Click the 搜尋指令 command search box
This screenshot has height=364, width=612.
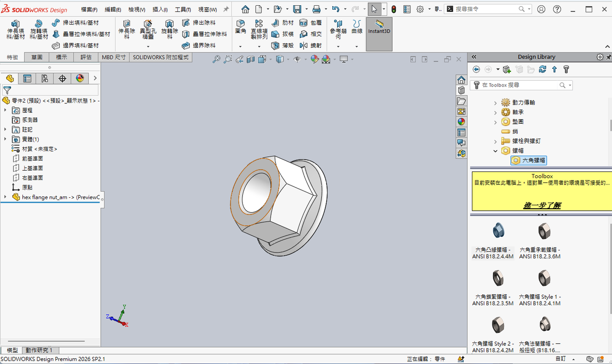[x=488, y=9]
